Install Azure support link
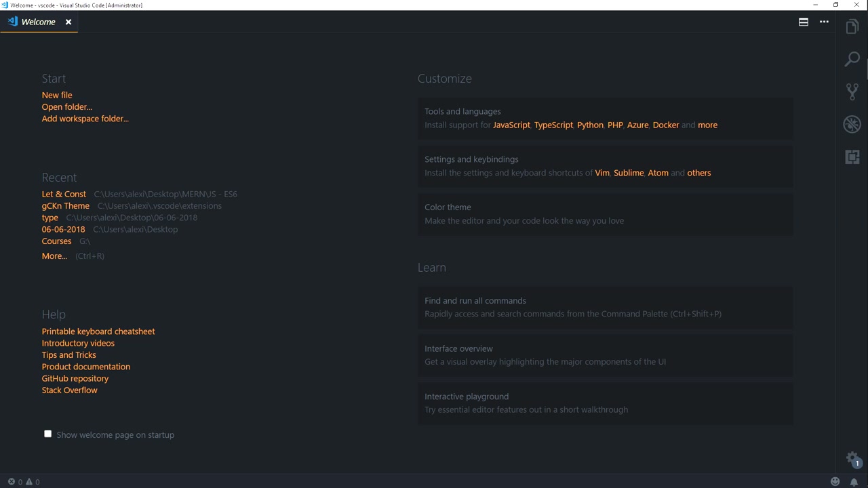 (637, 125)
